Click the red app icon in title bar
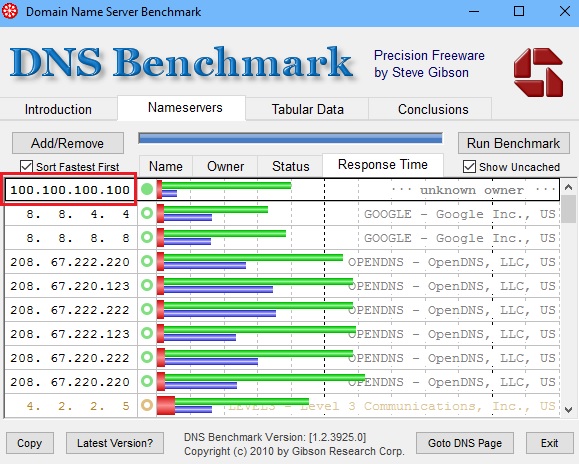579x464 pixels. tap(10, 11)
